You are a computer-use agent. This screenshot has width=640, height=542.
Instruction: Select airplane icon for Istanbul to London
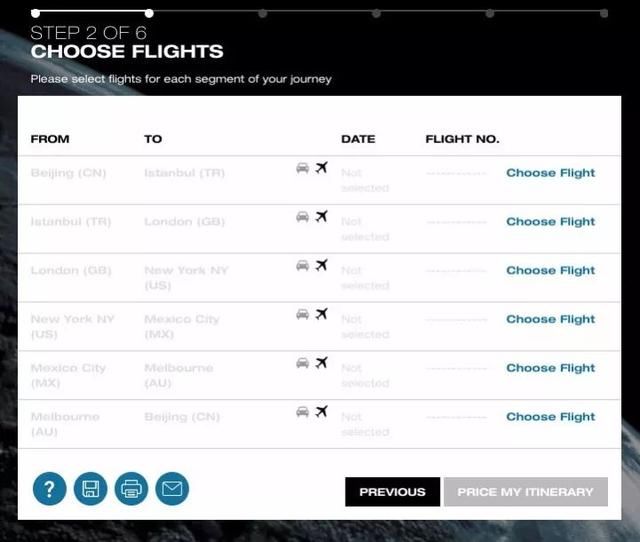coord(322,216)
